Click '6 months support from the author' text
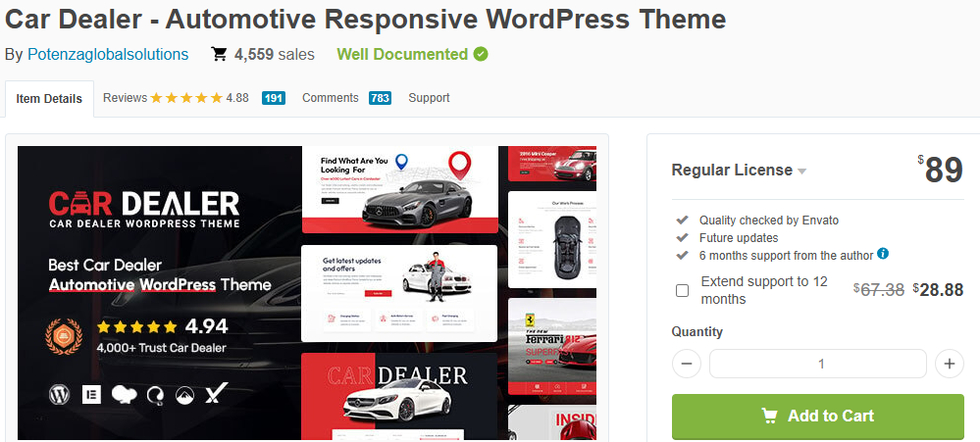This screenshot has height=442, width=980. [786, 256]
